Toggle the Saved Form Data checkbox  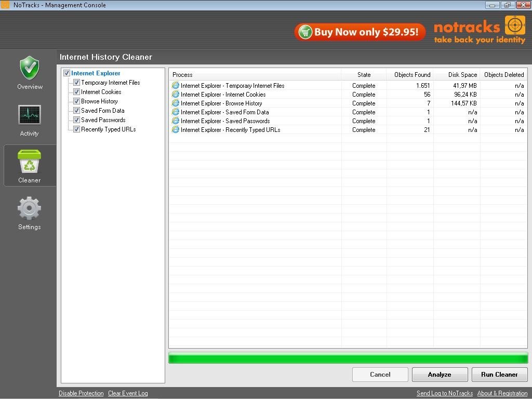77,110
